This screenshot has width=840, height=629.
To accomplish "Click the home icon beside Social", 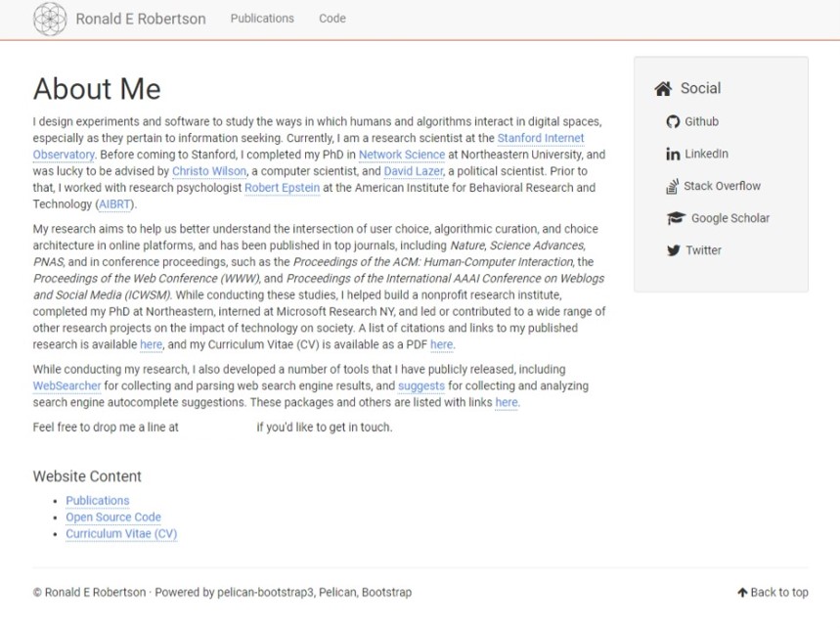I will (663, 88).
